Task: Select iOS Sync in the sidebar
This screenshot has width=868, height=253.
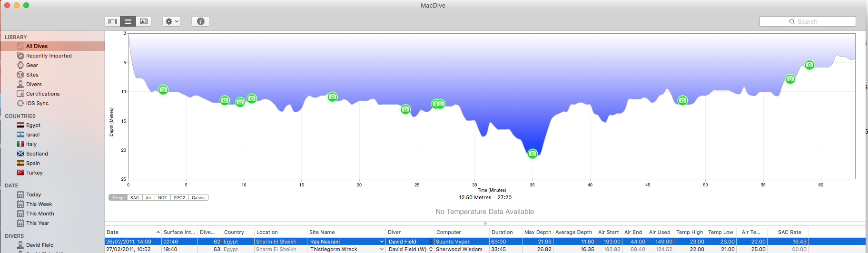Action: pyautogui.click(x=37, y=103)
